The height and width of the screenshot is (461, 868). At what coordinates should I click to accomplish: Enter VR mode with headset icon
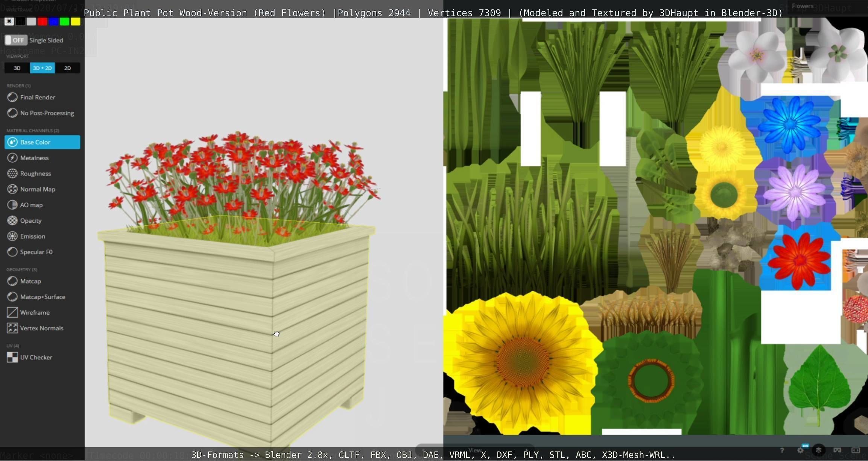click(837, 450)
